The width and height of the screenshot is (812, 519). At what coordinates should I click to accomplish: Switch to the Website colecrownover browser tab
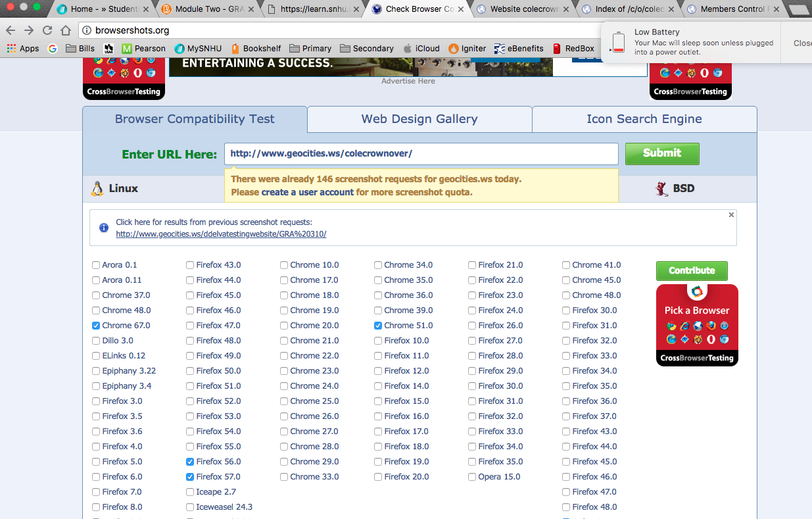tap(523, 9)
